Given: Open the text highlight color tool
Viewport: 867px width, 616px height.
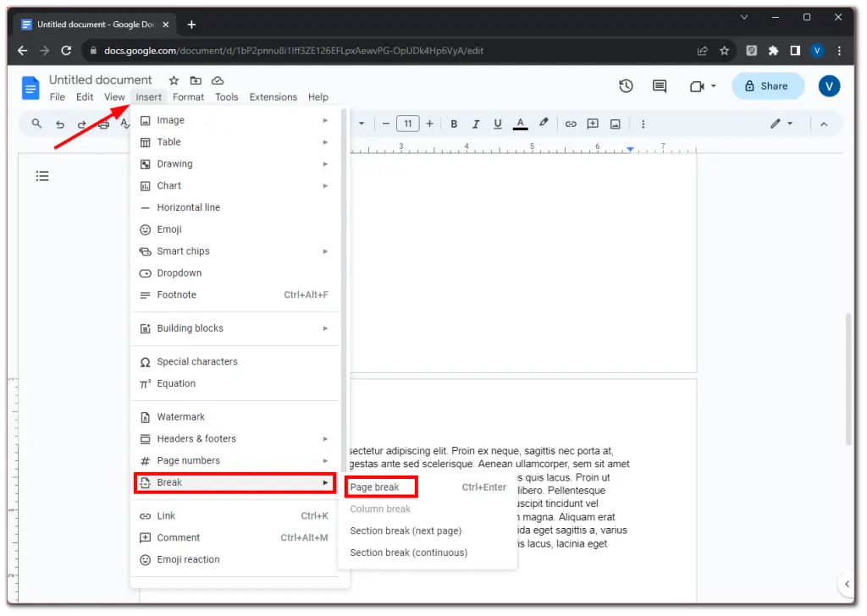Looking at the screenshot, I should pyautogui.click(x=543, y=124).
